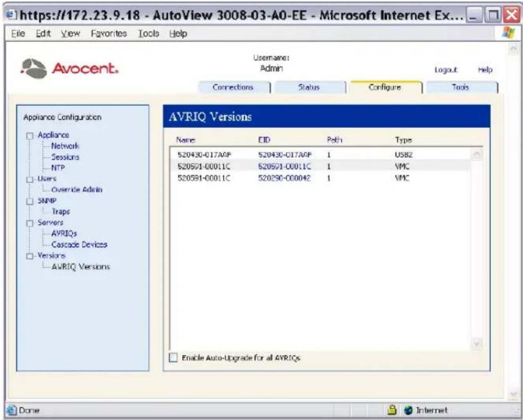523x420 pixels.
Task: Open the Edit menu
Action: [x=44, y=34]
